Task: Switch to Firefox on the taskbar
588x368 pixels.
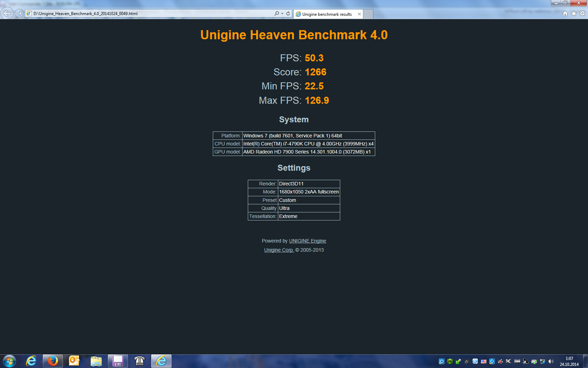Action: [x=53, y=361]
